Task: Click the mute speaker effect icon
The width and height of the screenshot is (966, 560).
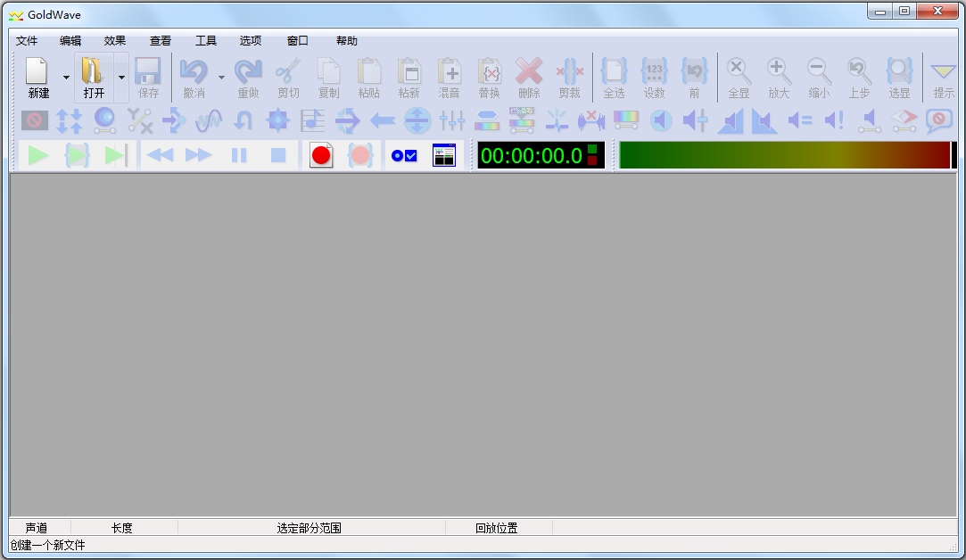Action: [x=660, y=120]
